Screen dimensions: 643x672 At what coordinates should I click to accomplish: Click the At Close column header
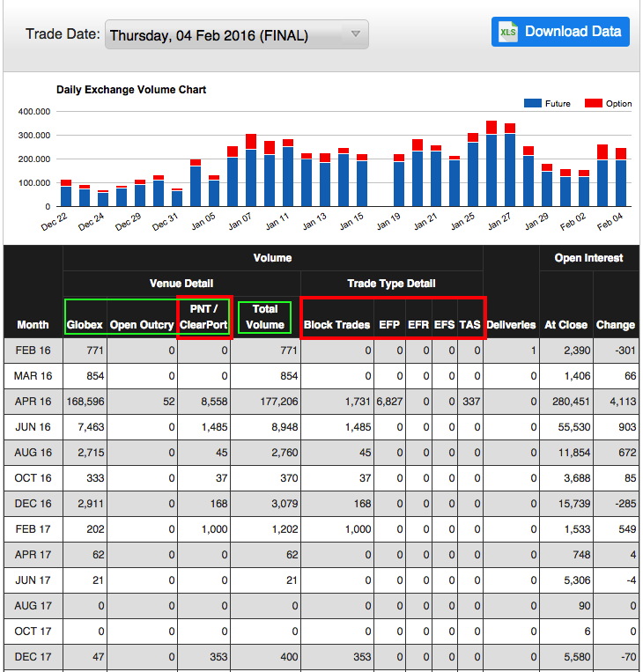[x=565, y=325]
